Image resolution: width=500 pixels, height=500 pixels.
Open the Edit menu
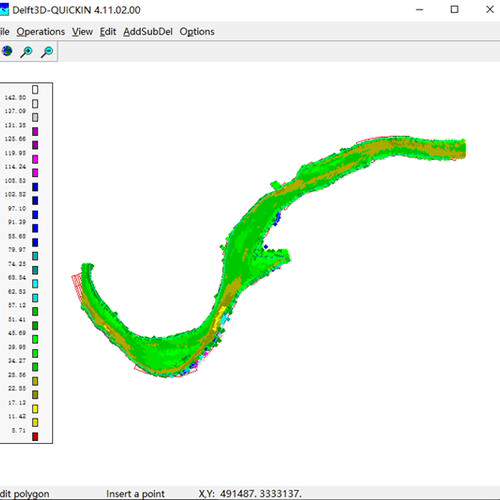coord(108,32)
